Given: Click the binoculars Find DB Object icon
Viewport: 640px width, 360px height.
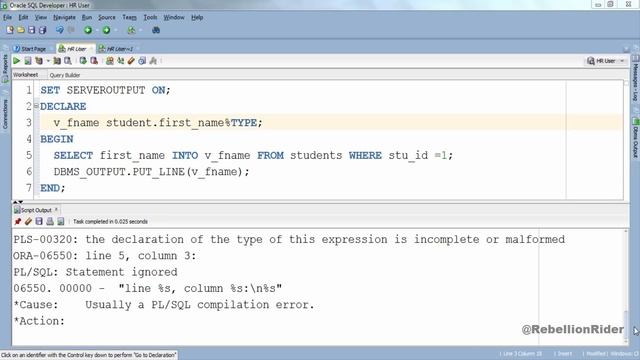Looking at the screenshot, I should (156, 30).
